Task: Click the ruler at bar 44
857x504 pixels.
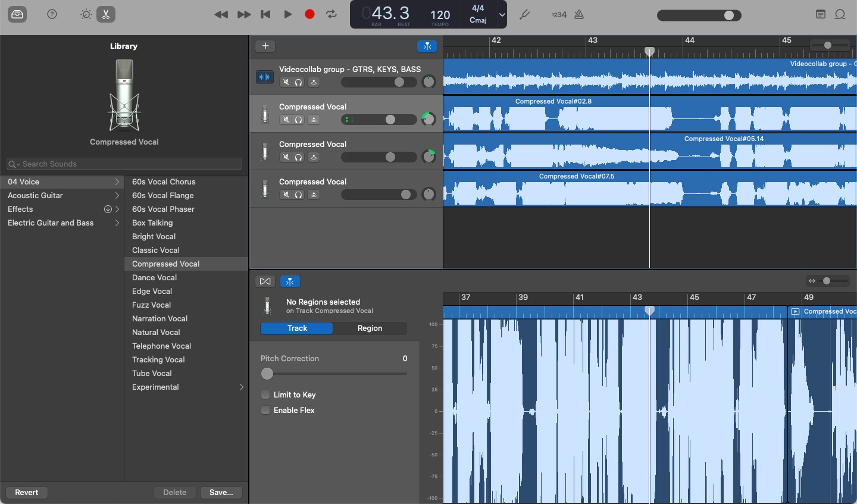Action: 690,40
